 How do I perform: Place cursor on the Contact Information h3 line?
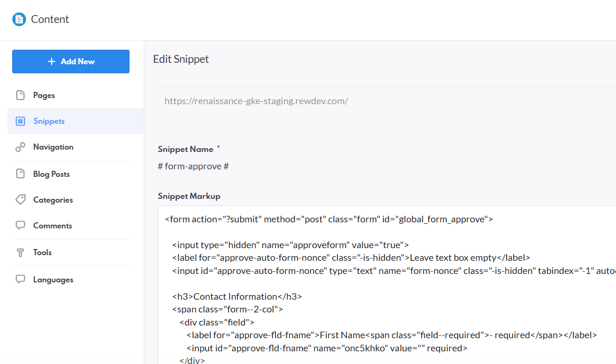237,296
